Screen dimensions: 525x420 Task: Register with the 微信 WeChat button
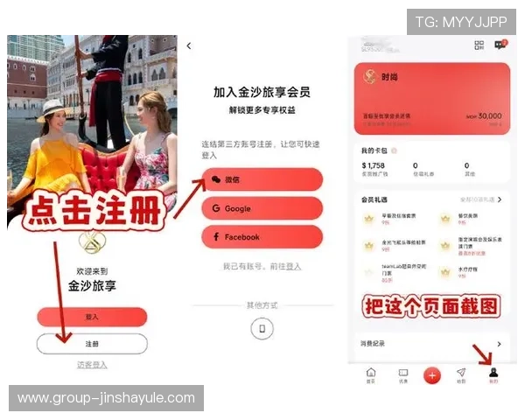(262, 179)
